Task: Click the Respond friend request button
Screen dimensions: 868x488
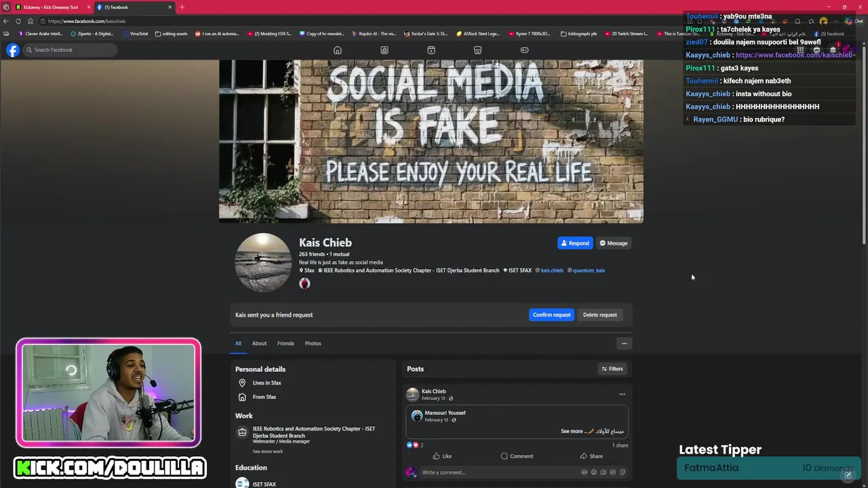Action: point(575,243)
